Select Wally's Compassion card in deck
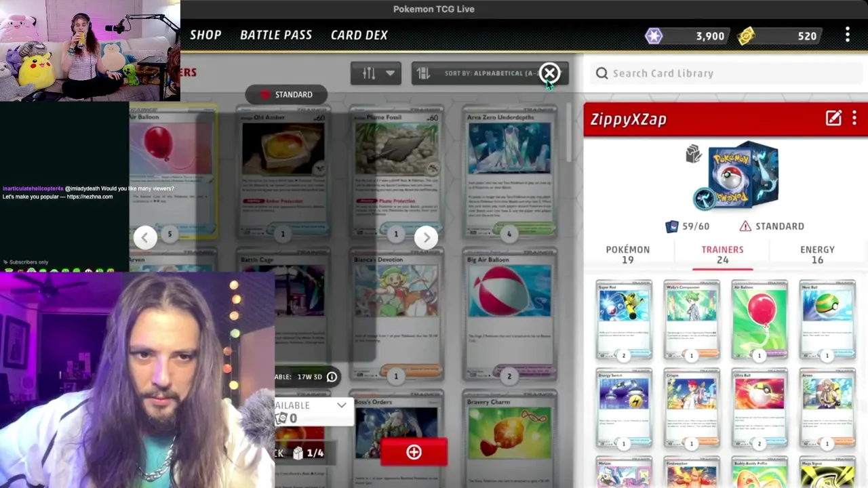The image size is (868, 488). tap(692, 320)
